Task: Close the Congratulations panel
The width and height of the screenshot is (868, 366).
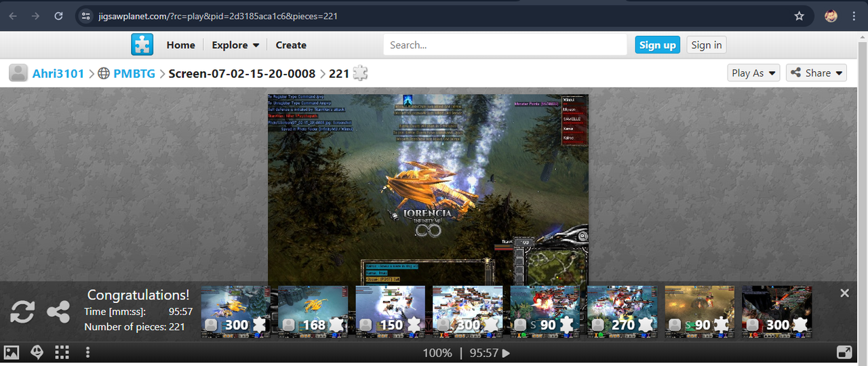Action: (844, 293)
